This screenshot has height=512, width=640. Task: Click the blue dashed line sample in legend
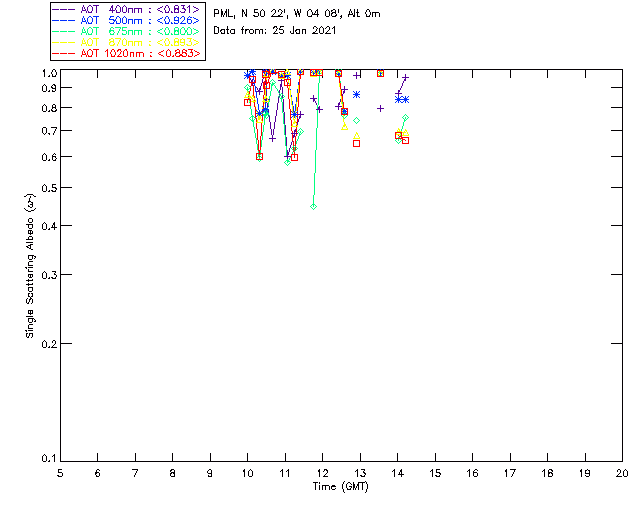pyautogui.click(x=64, y=20)
